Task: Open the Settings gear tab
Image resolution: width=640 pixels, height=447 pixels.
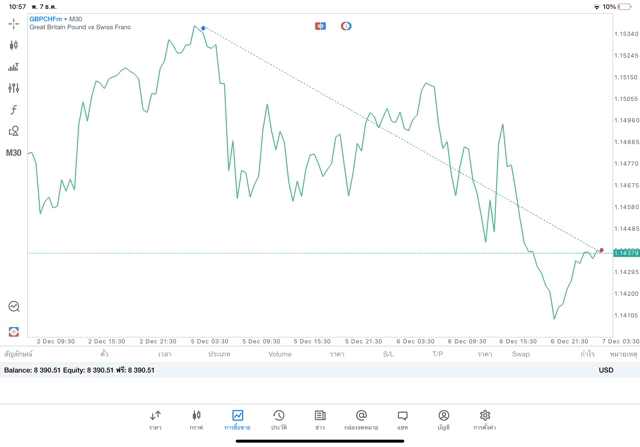Action: 484,420
